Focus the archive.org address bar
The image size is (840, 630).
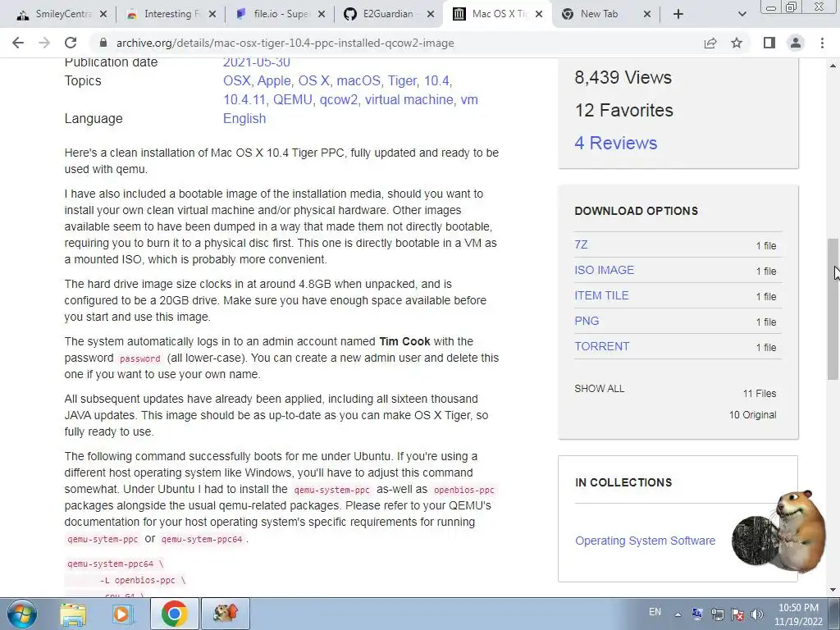point(396,43)
